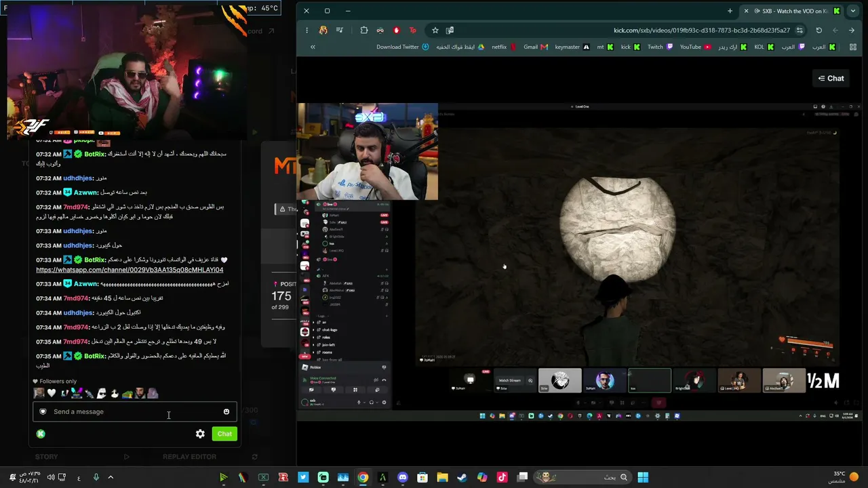Open the WhatsApp channel link in chat
The height and width of the screenshot is (488, 868).
click(130, 270)
